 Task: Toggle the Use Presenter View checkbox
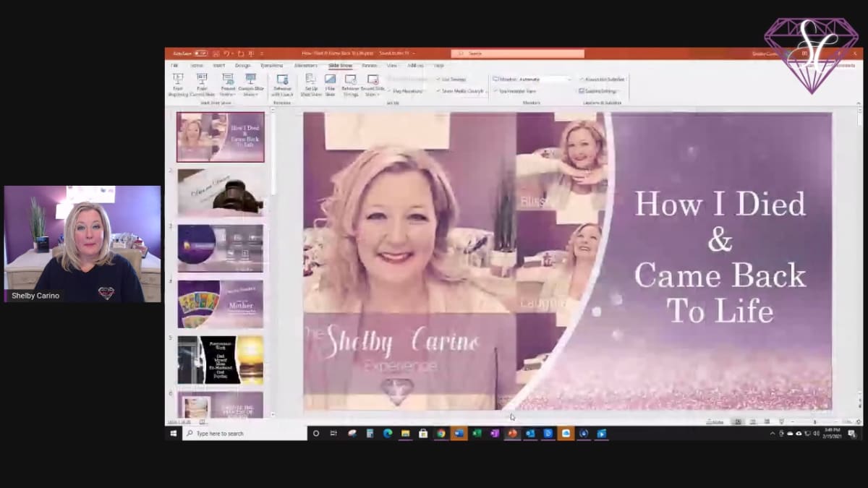click(x=515, y=91)
